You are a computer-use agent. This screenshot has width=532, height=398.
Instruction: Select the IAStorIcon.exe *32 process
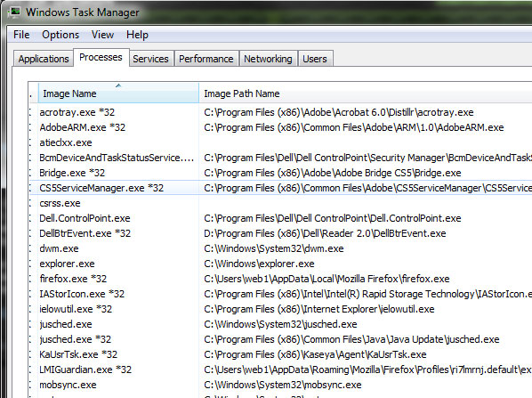click(82, 294)
